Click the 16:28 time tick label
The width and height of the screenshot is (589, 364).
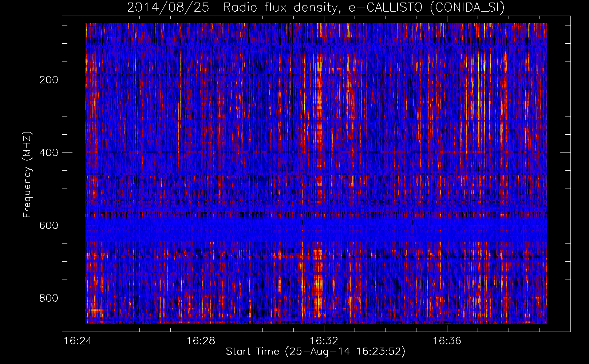click(x=201, y=341)
